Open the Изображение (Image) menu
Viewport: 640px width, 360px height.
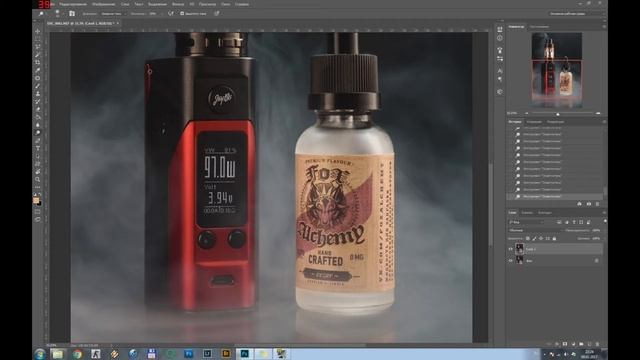tap(103, 4)
